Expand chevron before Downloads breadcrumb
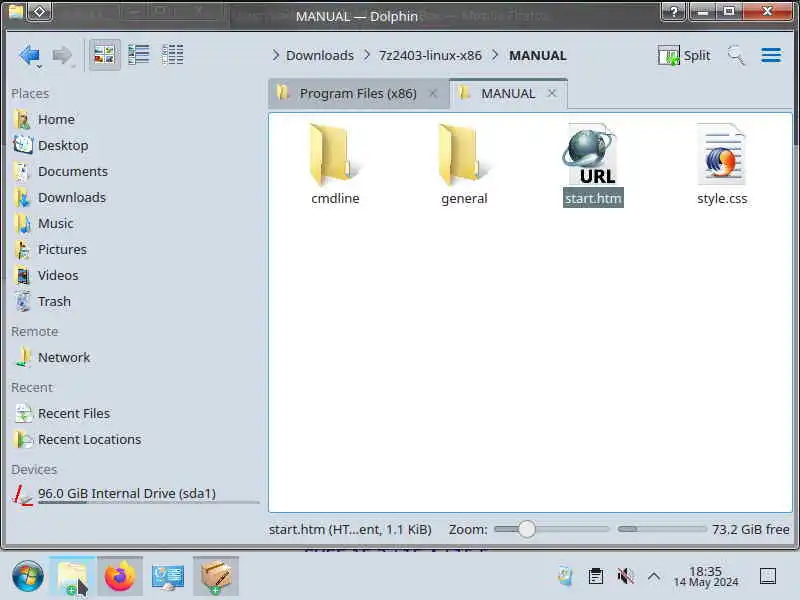The height and width of the screenshot is (600, 800). pyautogui.click(x=276, y=55)
